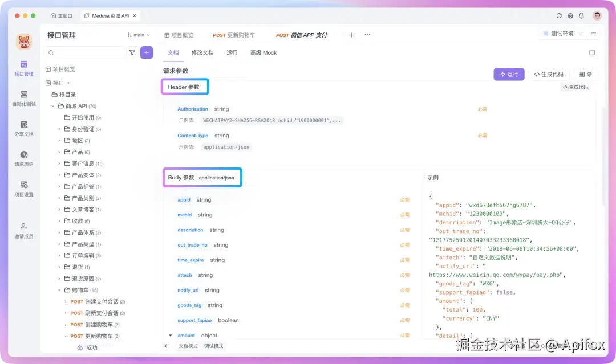
Task: Open the 自动化测试 sidebar section
Action: point(24,99)
